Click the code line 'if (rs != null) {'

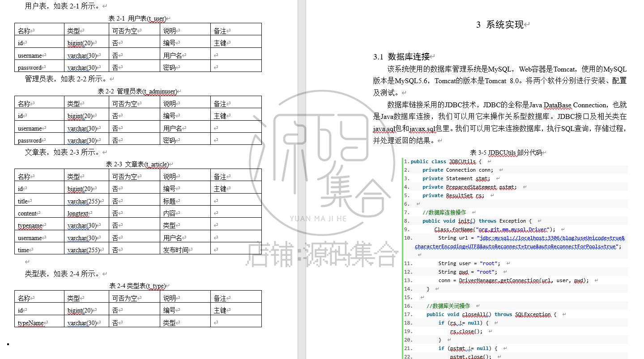point(463,323)
